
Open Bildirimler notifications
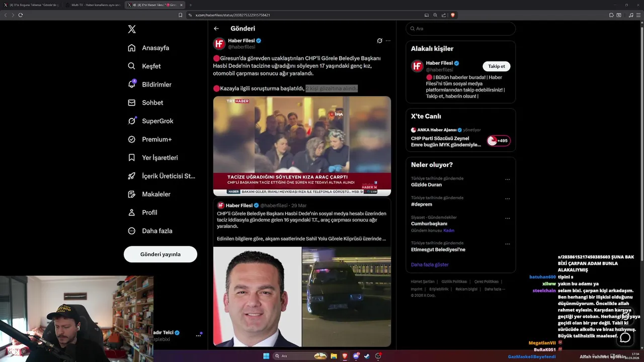pyautogui.click(x=149, y=84)
